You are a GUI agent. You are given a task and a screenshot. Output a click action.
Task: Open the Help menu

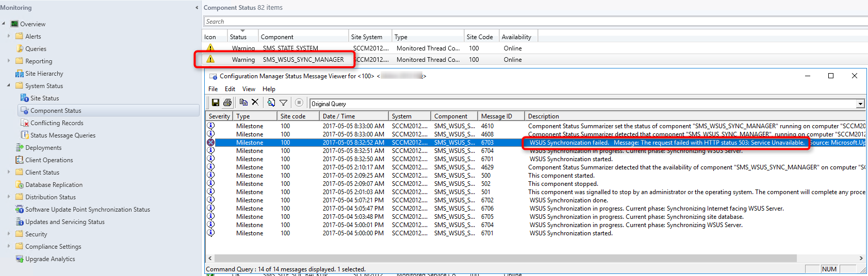click(x=269, y=89)
